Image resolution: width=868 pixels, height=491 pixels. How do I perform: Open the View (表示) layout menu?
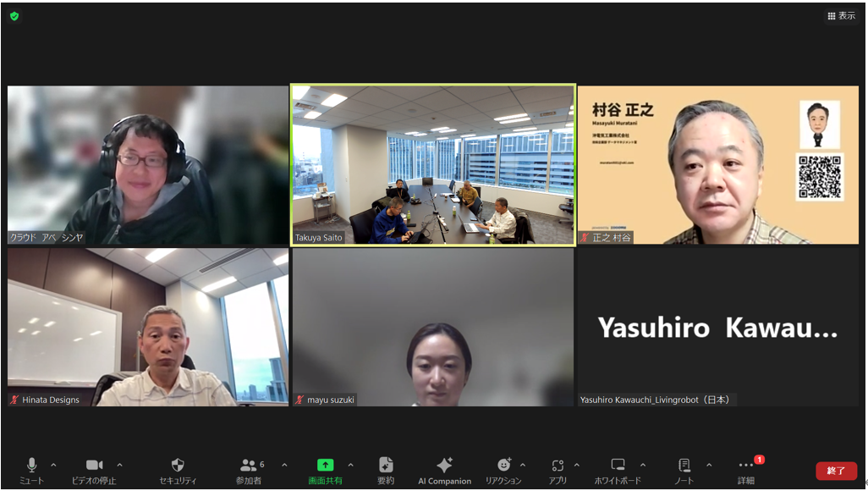coord(841,16)
